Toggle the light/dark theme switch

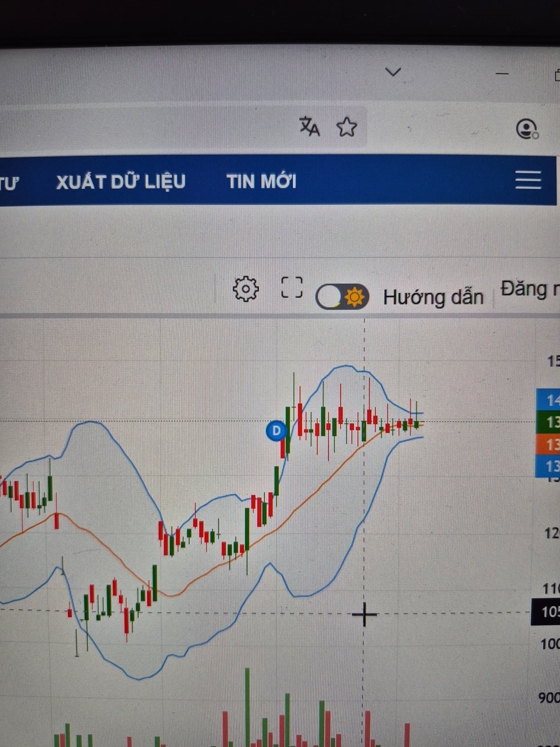click(342, 297)
